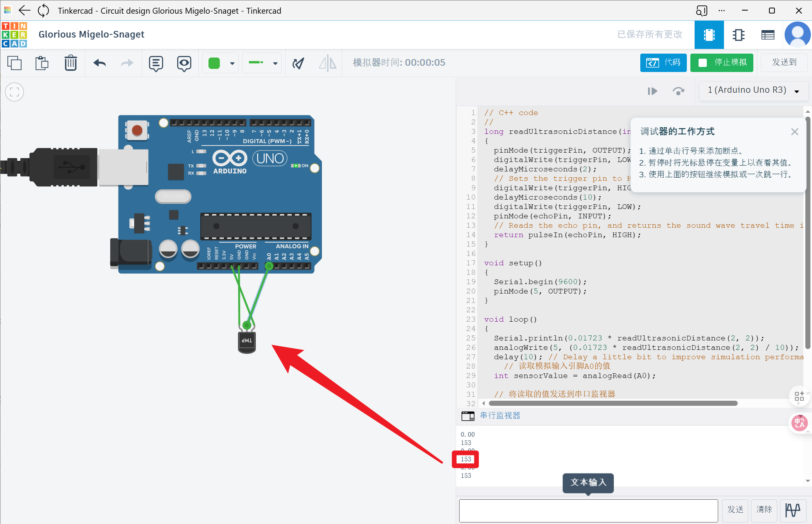The width and height of the screenshot is (812, 524).
Task: Switch to the schematic view
Action: click(738, 35)
